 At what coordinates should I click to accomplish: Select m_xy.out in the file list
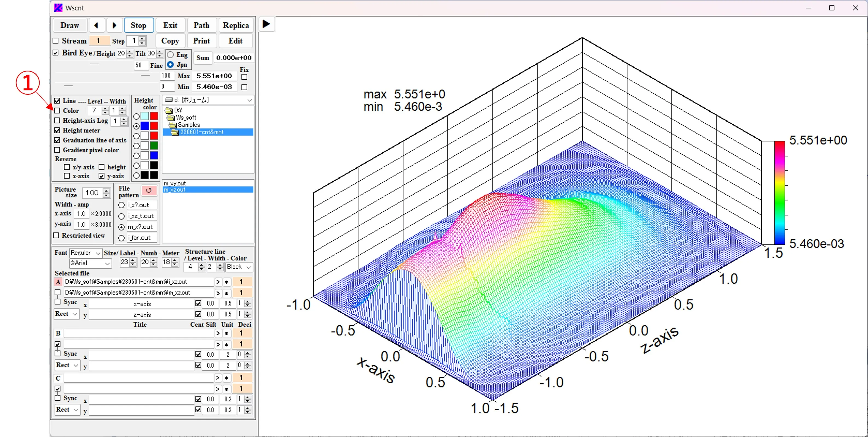coord(175,183)
